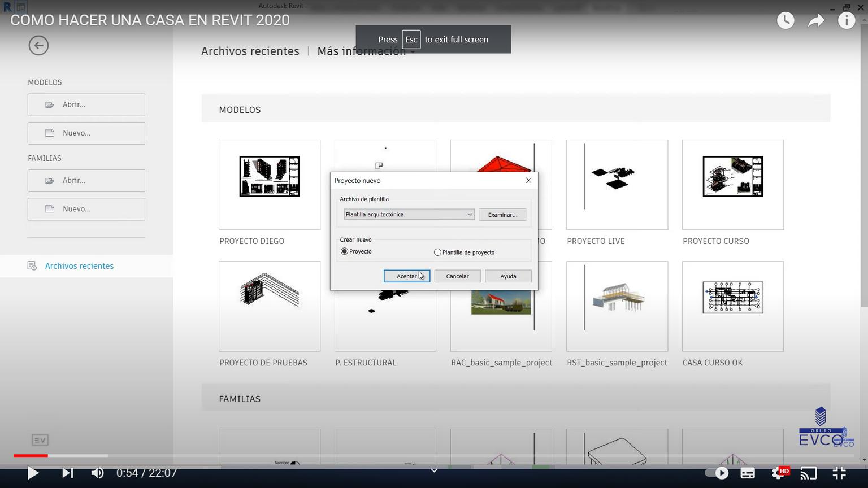Open the Plantilla arquitectónica template dropdown
868x488 pixels.
tap(409, 215)
